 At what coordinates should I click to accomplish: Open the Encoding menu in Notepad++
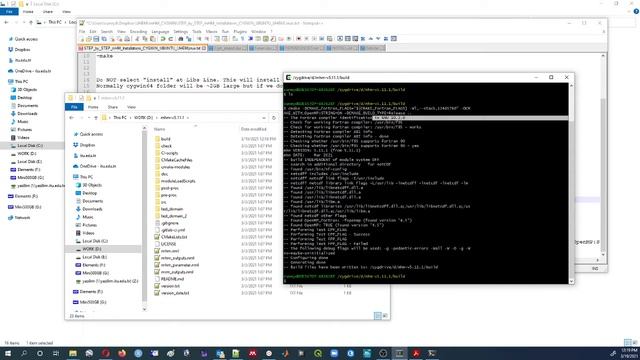point(138,31)
